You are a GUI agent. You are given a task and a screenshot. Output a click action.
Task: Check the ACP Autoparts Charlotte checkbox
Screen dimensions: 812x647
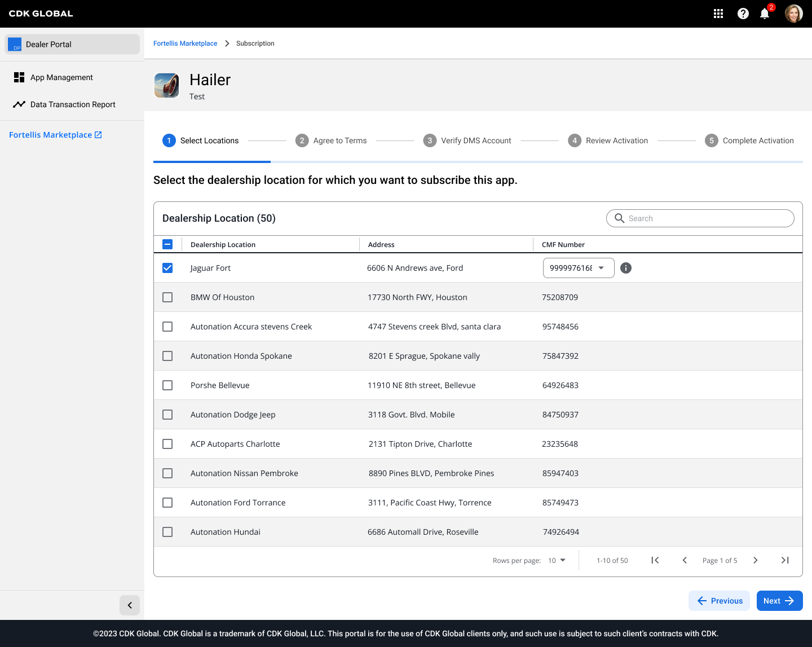[167, 444]
